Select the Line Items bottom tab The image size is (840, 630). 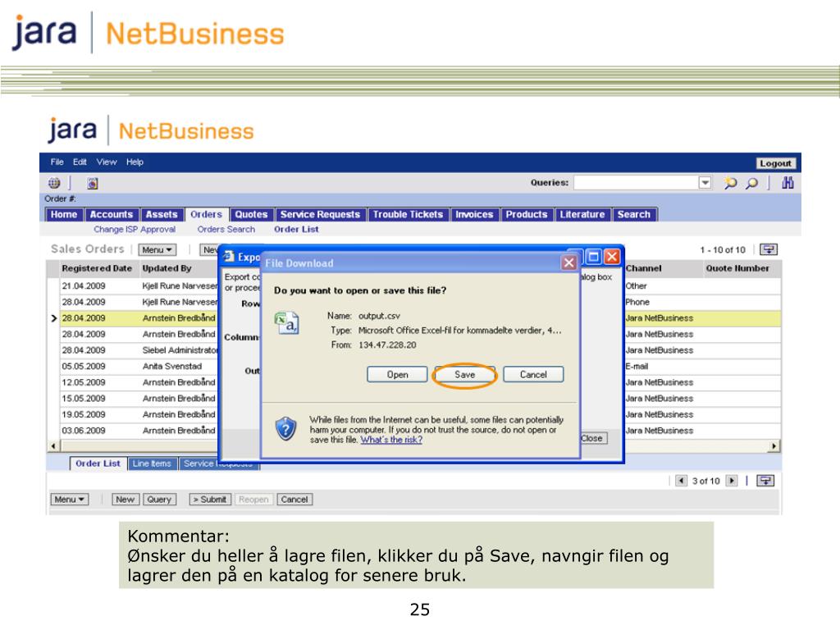[152, 463]
